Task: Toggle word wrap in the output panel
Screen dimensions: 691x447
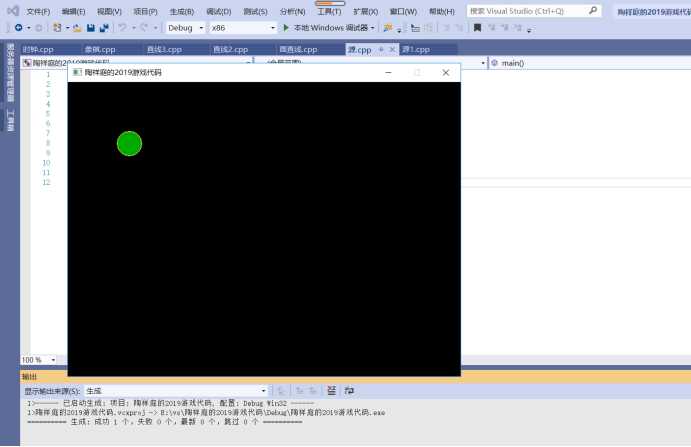Action: click(349, 390)
